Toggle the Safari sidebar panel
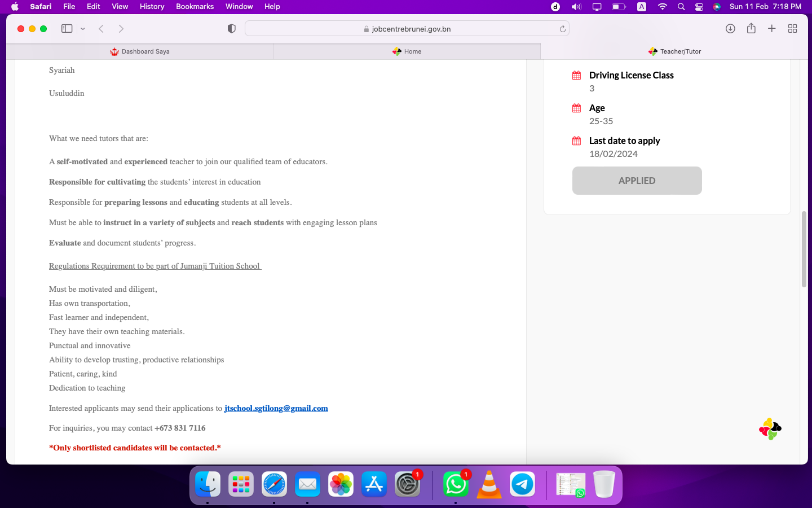Screen dimensions: 812x508 (67, 29)
